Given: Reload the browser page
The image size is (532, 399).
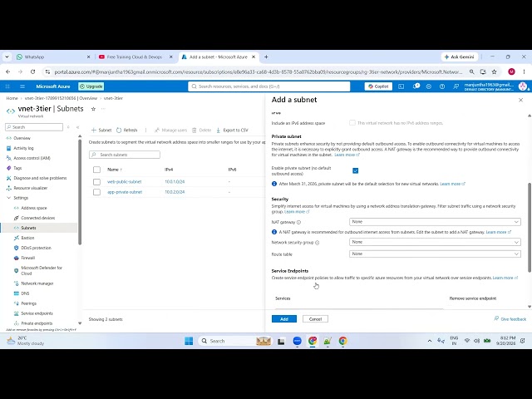Looking at the screenshot, I should [x=32, y=72].
